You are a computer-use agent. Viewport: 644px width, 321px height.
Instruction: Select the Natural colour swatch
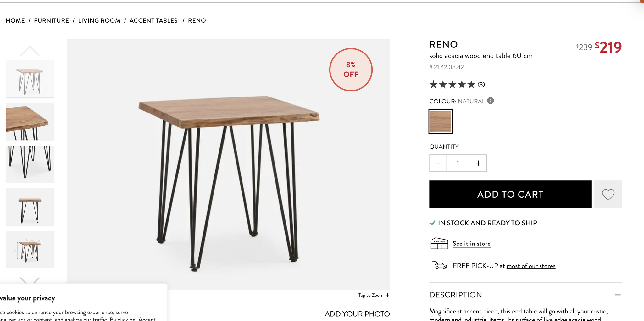coord(441,122)
